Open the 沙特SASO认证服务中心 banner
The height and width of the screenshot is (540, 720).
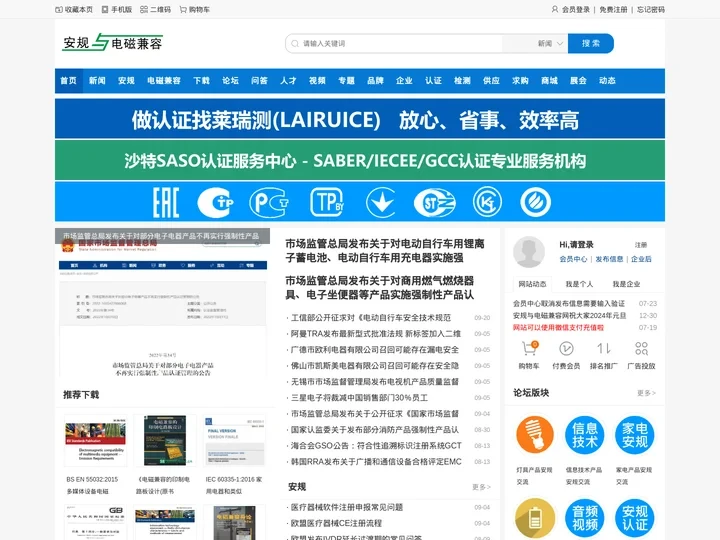coord(360,160)
